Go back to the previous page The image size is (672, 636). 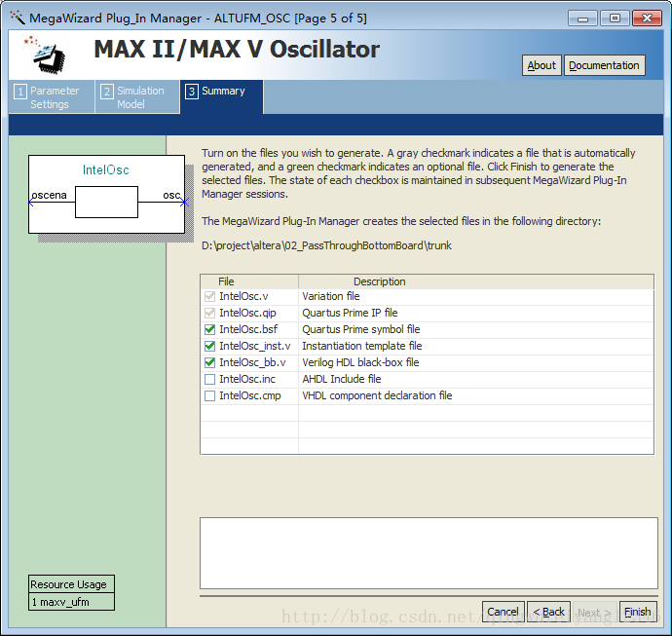click(548, 612)
